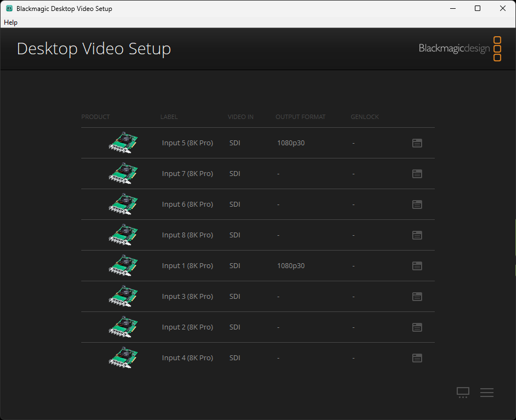Maximize the Desktop Video Setup window
The image size is (516, 420).
[x=478, y=9]
